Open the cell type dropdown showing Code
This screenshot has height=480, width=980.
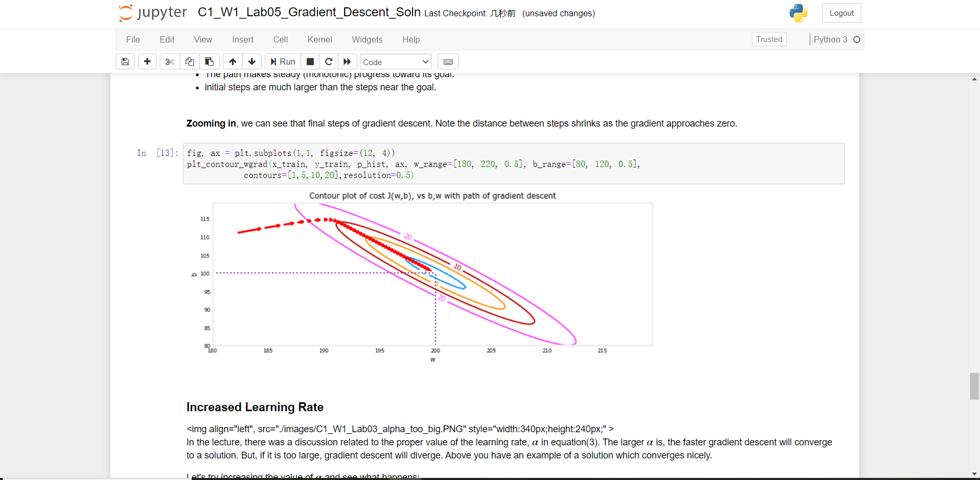coord(395,61)
